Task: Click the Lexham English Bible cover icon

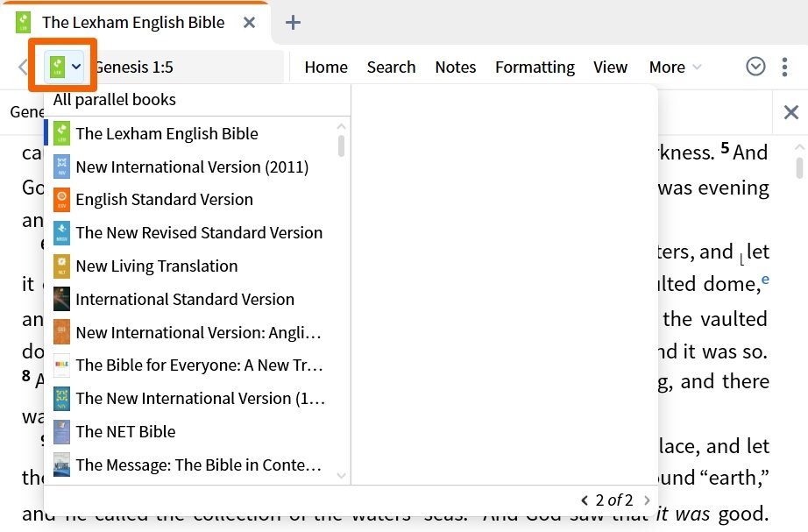Action: click(x=62, y=133)
